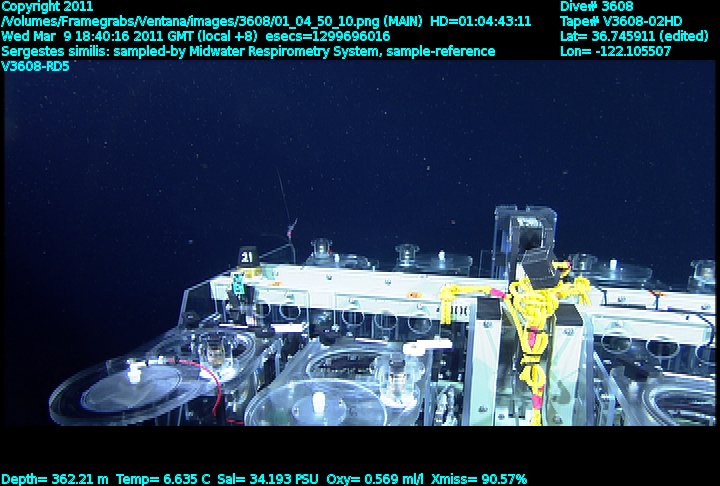The height and width of the screenshot is (486, 720).
Task: Click the 'Lon= -122.105507' reading
Action: (x=615, y=51)
